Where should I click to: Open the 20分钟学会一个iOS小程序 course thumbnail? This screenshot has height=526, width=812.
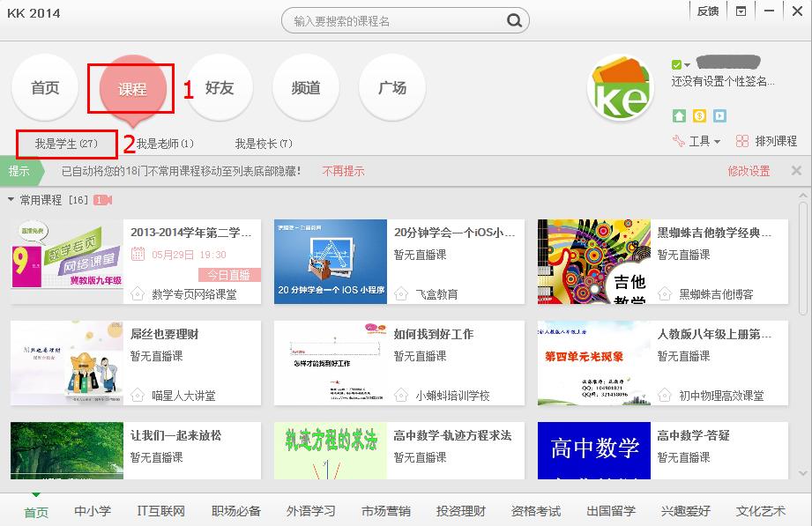pos(331,262)
